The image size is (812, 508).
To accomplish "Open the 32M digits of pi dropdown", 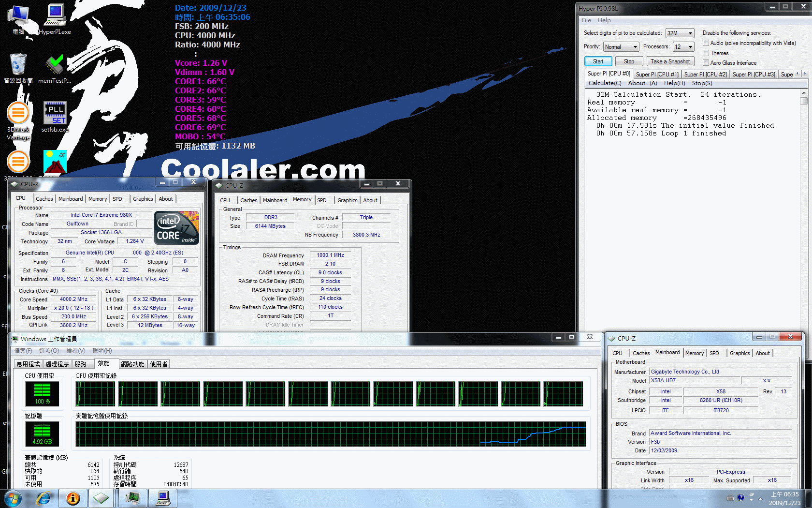I will point(680,33).
